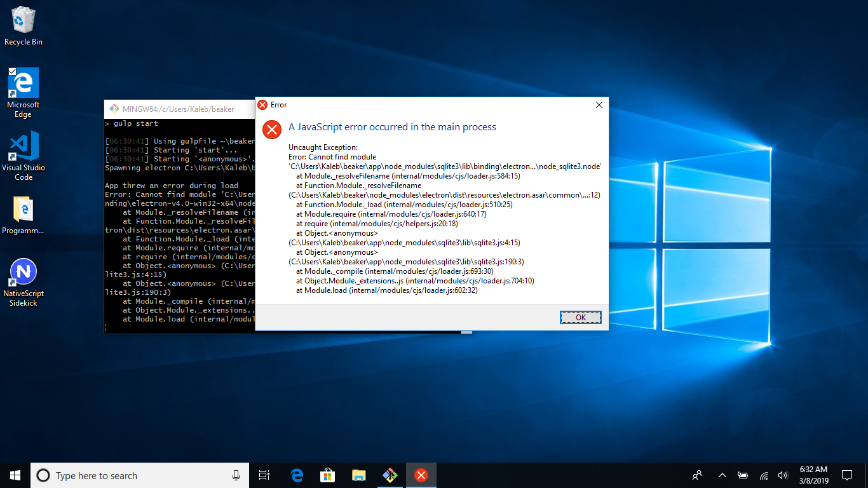
Task: Open Task View from the taskbar
Action: [x=264, y=475]
